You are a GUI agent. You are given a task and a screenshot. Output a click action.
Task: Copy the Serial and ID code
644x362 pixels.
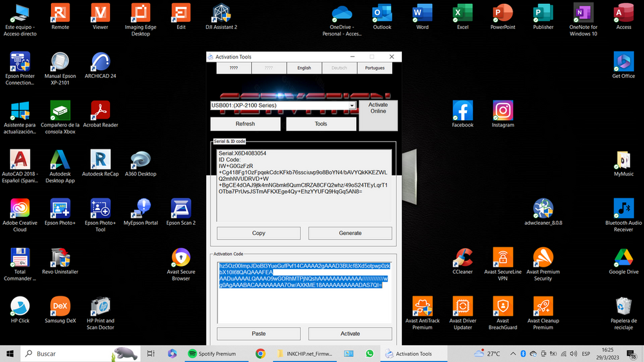[x=258, y=233]
